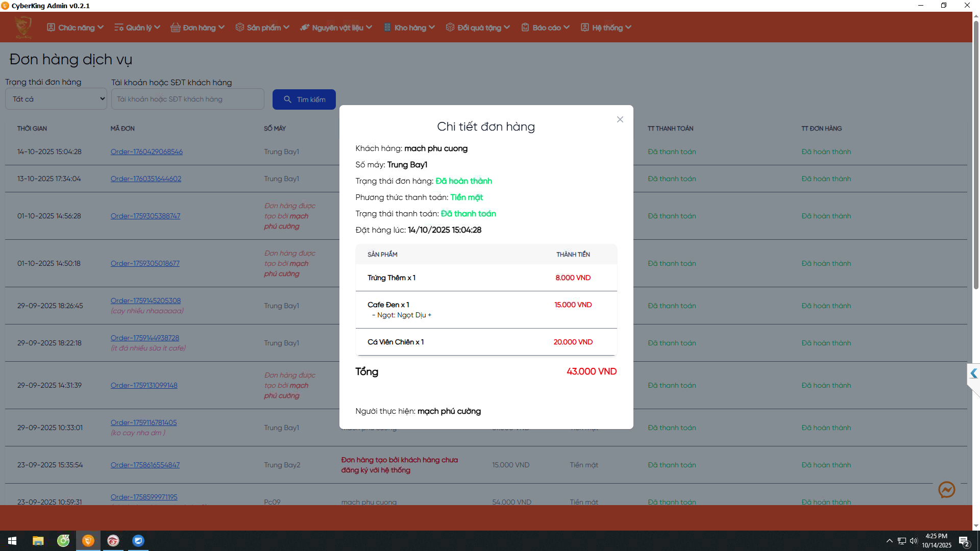Open File Explorer from taskbar

coord(38,541)
